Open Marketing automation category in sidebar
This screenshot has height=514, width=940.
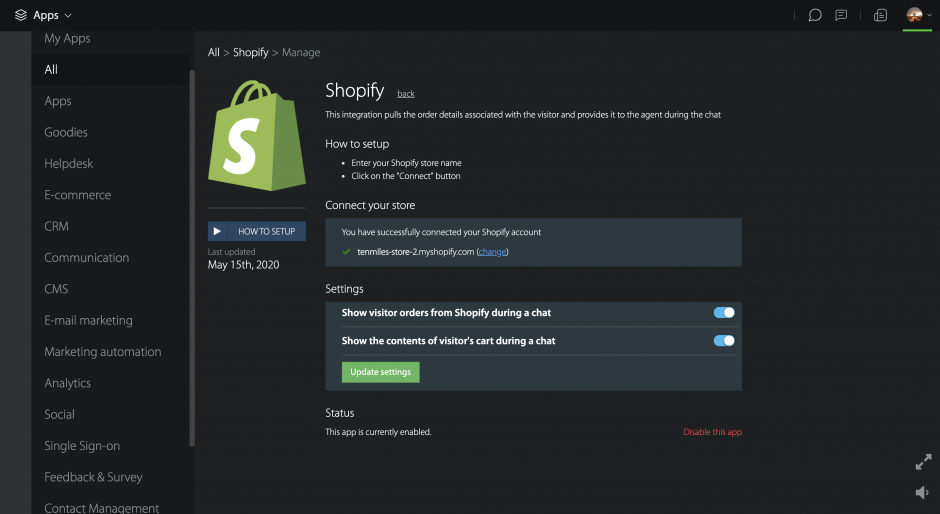(102, 352)
